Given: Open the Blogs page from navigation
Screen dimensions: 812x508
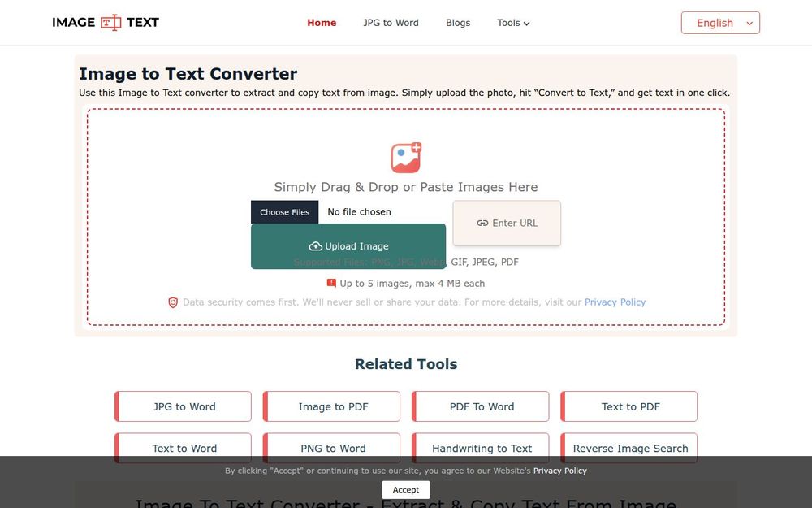Looking at the screenshot, I should click(458, 23).
